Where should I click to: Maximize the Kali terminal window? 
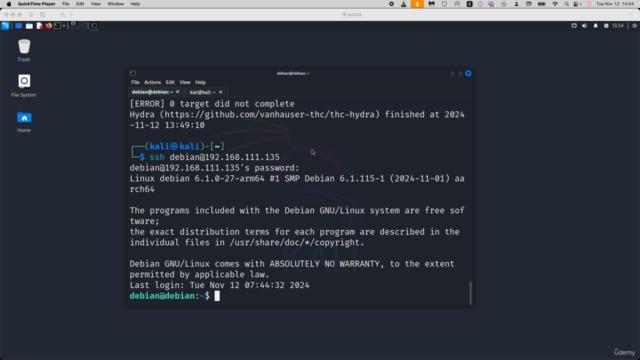(x=460, y=73)
